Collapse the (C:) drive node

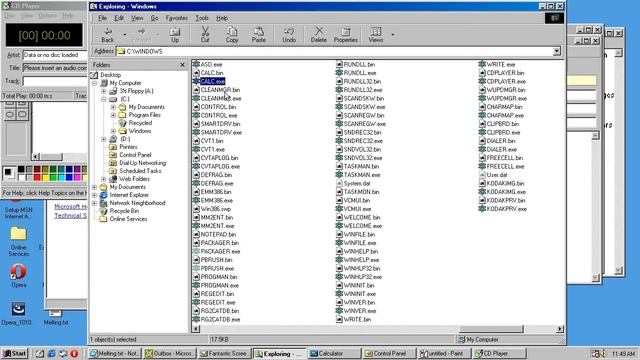coord(104,99)
